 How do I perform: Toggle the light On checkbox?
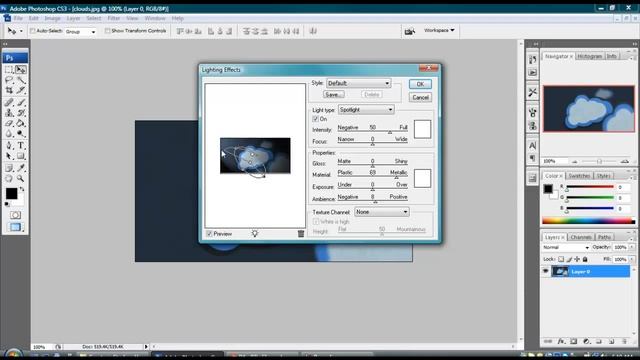pyautogui.click(x=315, y=119)
